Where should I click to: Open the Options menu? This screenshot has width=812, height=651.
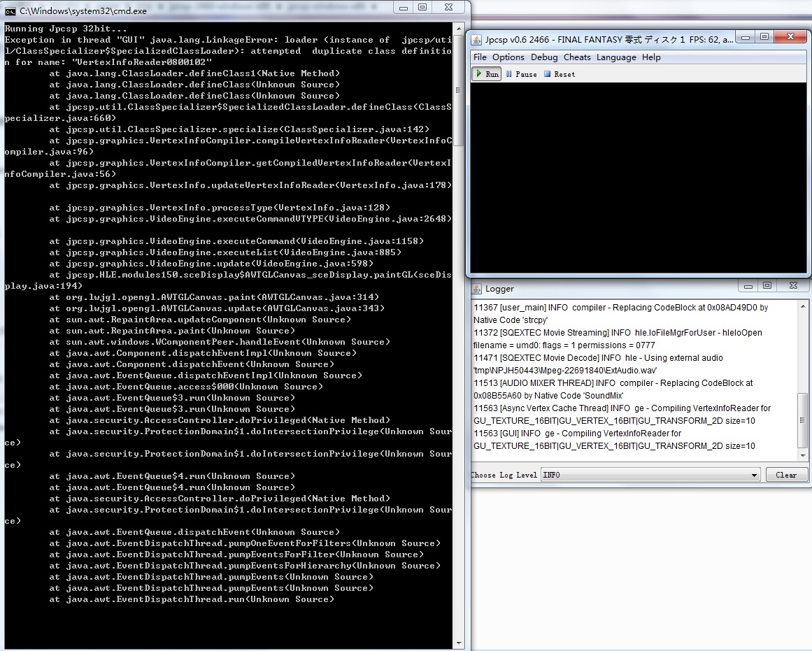(x=508, y=57)
